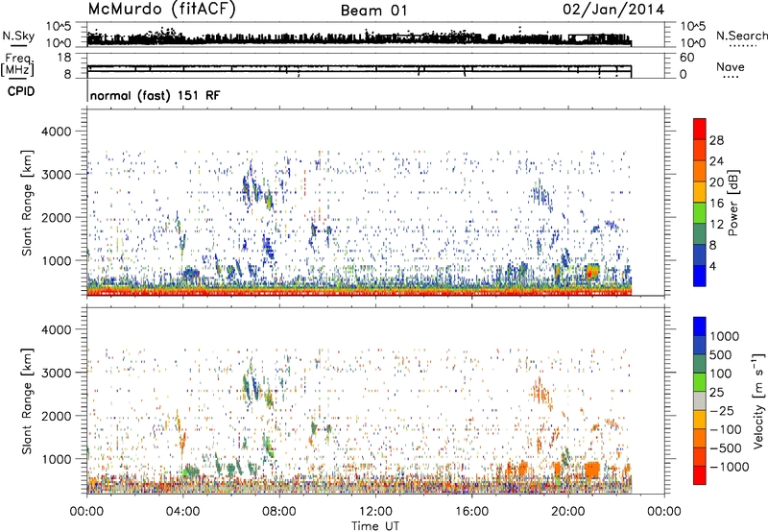Click the "CPID" row label
Image resolution: width=768 pixels, height=532 pixels.
pos(21,91)
